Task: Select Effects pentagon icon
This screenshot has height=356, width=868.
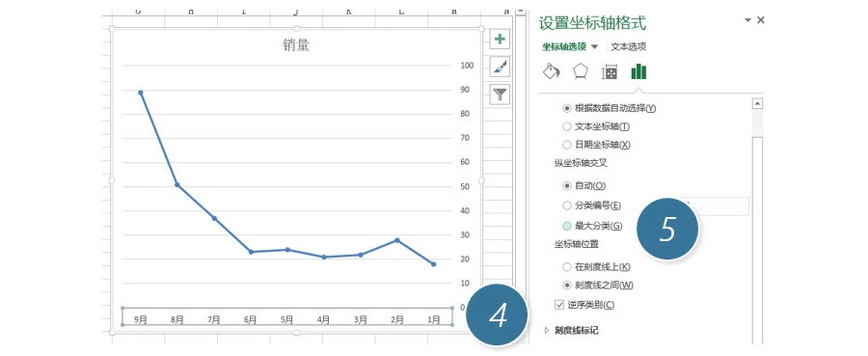Action: click(581, 71)
